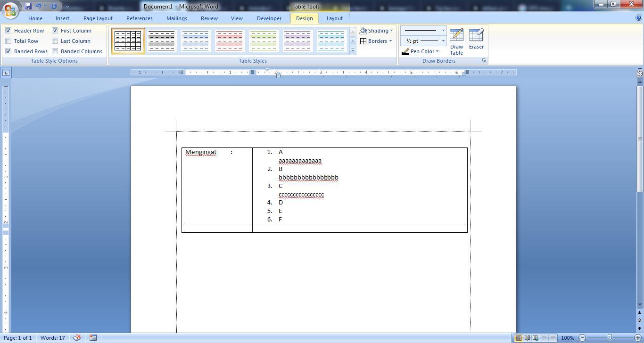Select the Draw Table tool
This screenshot has width=644, height=343.
(456, 41)
